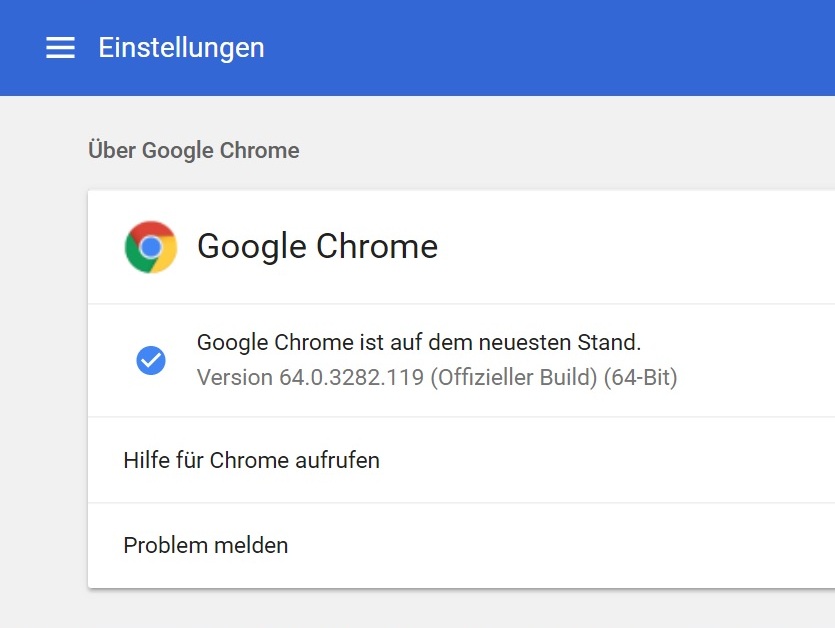Viewport: 835px width, 628px height.
Task: Click empty white space right of Problem melden
Action: 600,545
